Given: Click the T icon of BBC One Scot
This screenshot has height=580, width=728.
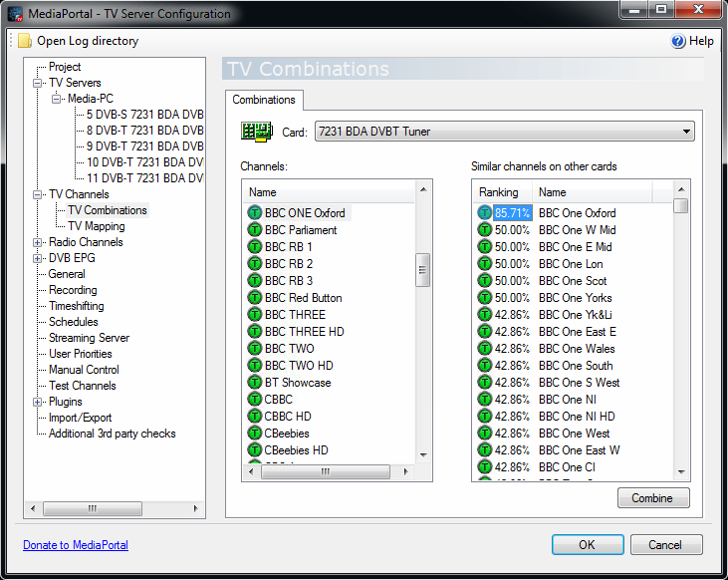Looking at the screenshot, I should coord(484,281).
